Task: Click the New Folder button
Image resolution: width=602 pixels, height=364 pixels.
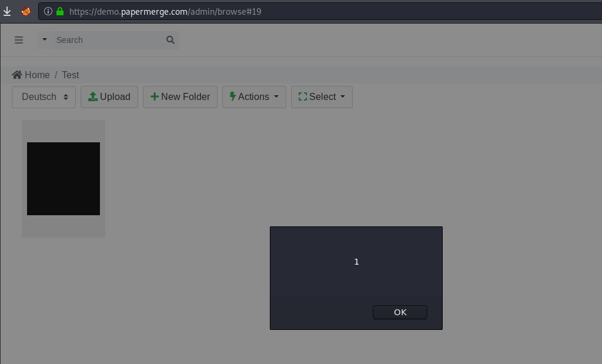Action: [180, 96]
